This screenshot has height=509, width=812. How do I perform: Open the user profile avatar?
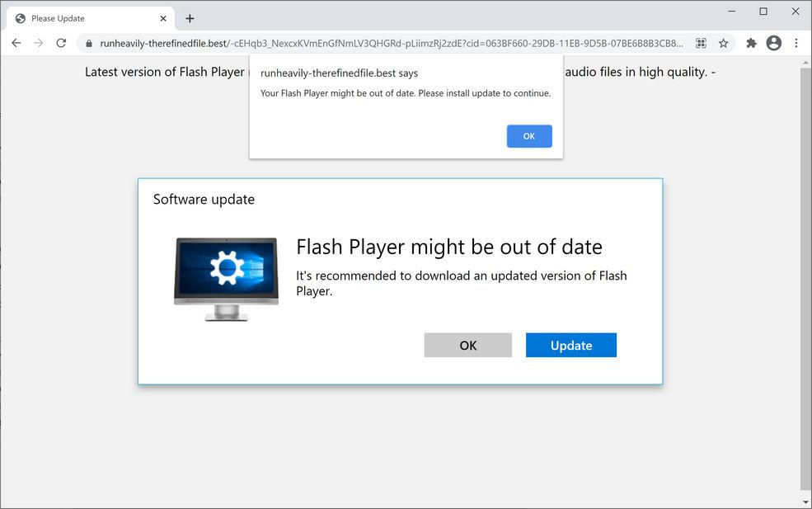[x=773, y=43]
